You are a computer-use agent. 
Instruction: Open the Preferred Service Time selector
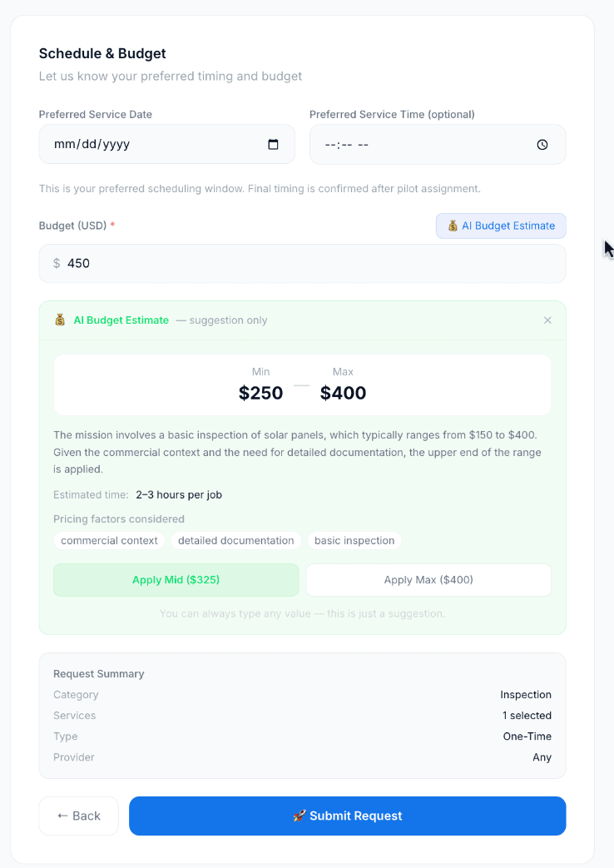(438, 143)
